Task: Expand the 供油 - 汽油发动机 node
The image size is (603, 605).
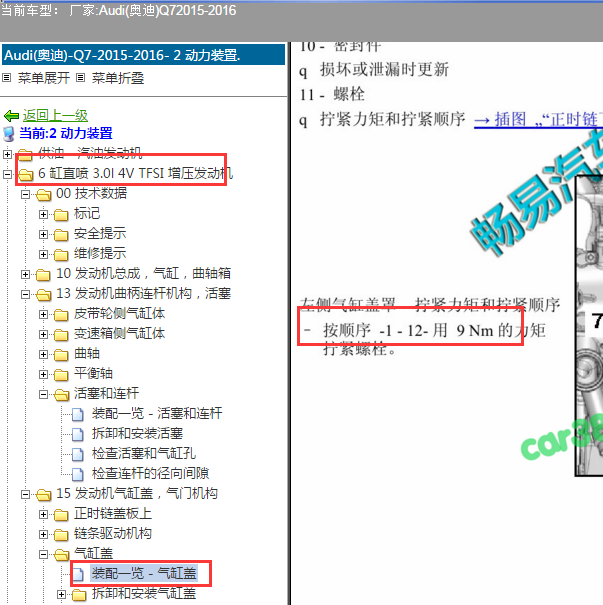Action: (x=7, y=154)
